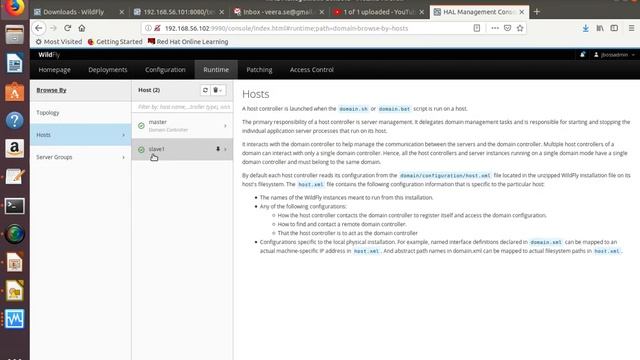Focus the host filter input field
This screenshot has height=360, width=640.
coord(182,107)
